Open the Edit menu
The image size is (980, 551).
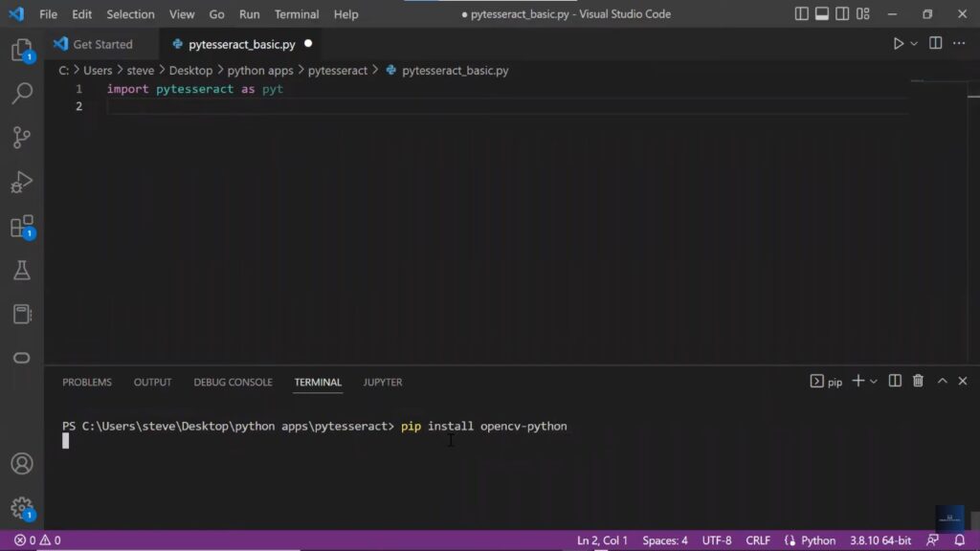pyautogui.click(x=81, y=13)
